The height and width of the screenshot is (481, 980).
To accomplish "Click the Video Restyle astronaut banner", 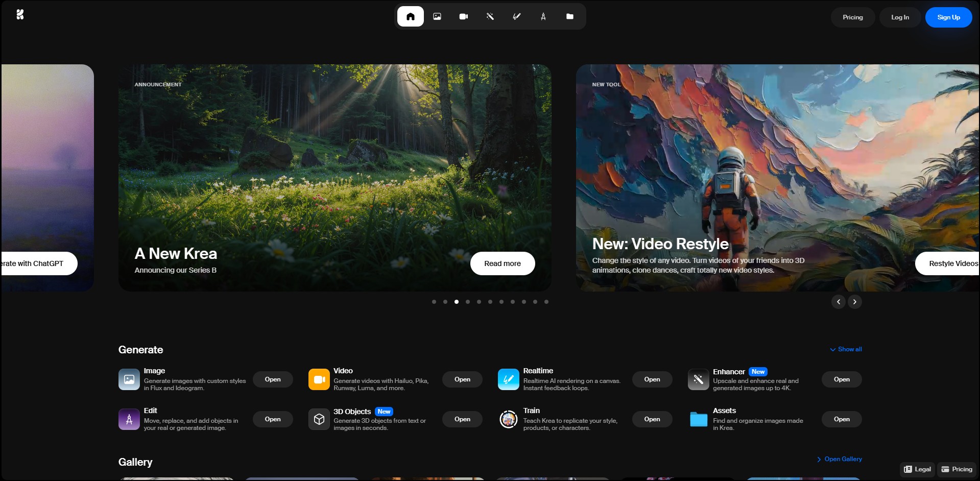I will 778,178.
